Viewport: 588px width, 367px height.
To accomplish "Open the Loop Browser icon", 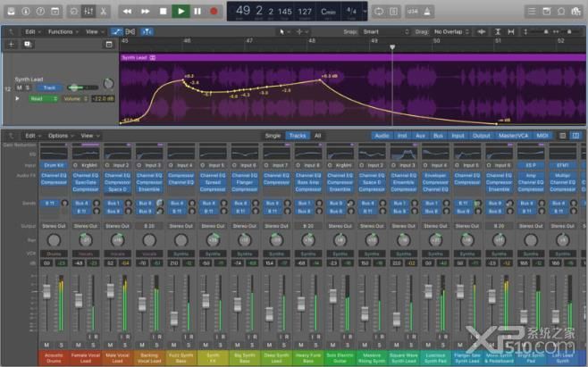I will coord(561,12).
